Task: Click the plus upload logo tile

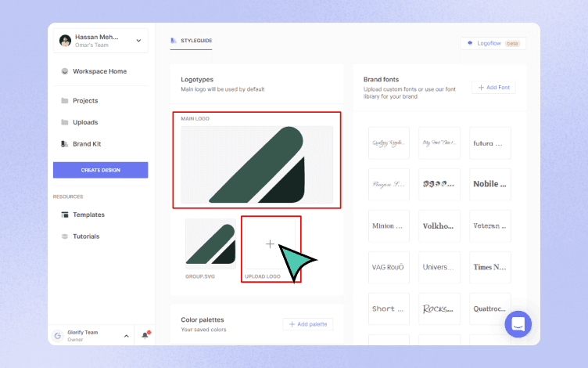Action: (270, 244)
